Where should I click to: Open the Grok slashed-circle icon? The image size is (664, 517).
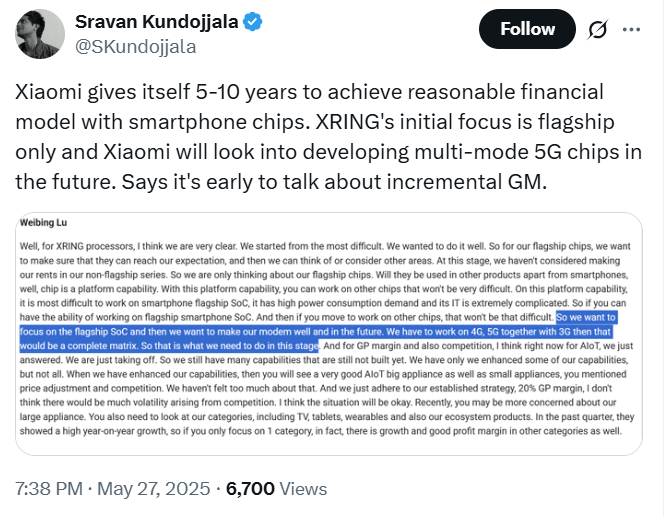598,30
